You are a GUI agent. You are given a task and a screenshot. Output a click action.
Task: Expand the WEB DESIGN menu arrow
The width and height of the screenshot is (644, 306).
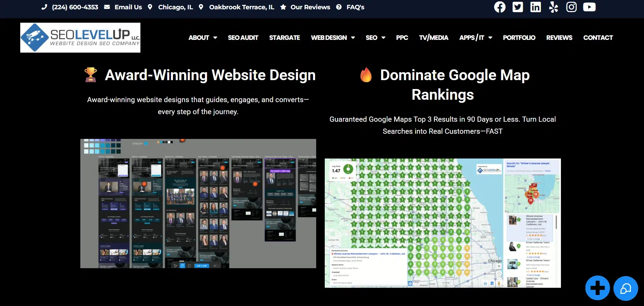coord(353,38)
